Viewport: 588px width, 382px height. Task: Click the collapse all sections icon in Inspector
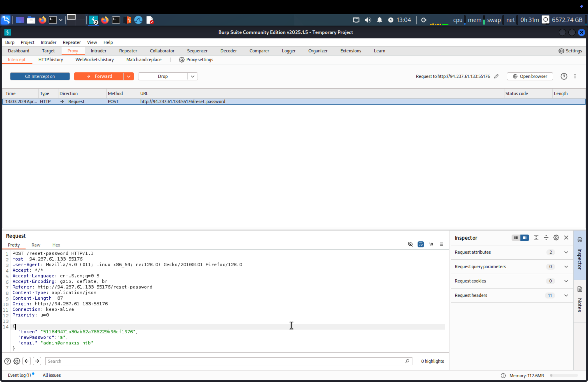click(x=546, y=238)
